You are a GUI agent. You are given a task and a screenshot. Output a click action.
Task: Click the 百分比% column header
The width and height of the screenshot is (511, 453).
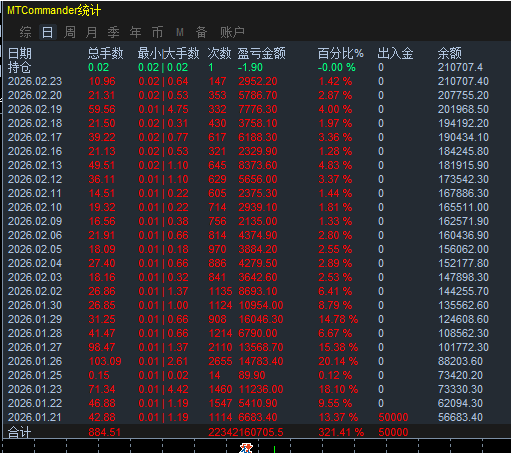(340, 53)
